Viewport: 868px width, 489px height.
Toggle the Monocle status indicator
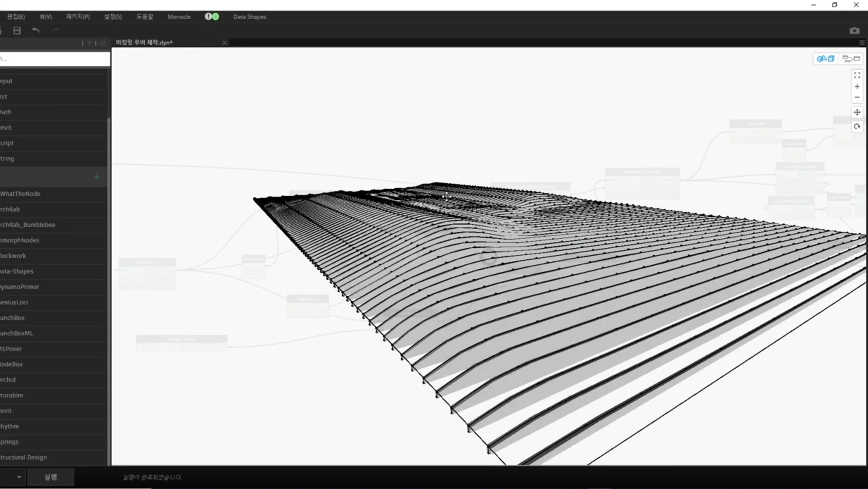pyautogui.click(x=212, y=16)
